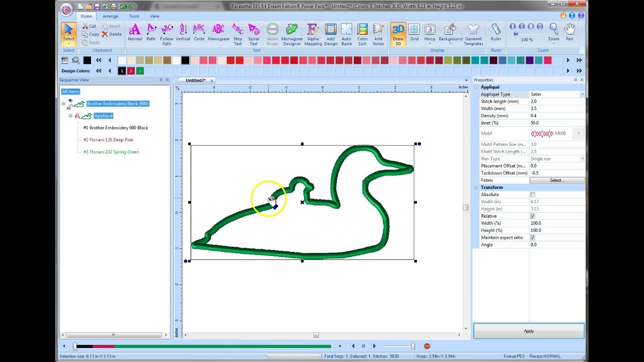Switch to the View ribbon tab
Viewport: 644px width, 362px height.
point(154,16)
